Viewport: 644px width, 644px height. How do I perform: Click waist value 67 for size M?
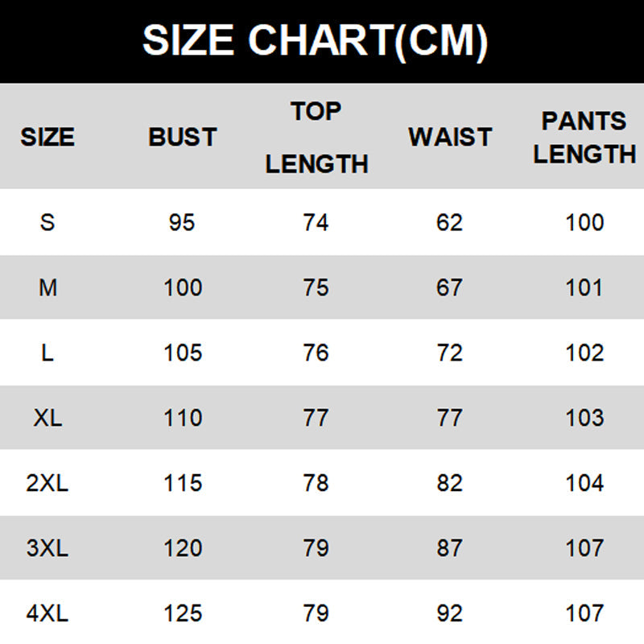[450, 287]
